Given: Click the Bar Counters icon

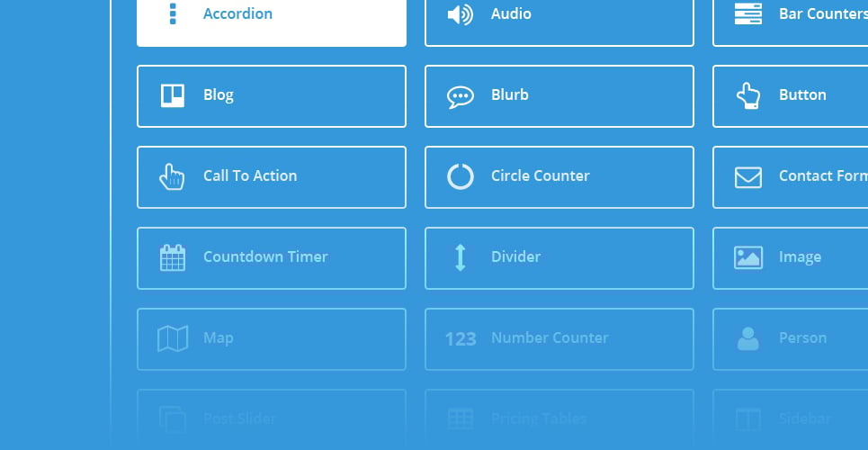Looking at the screenshot, I should (747, 13).
